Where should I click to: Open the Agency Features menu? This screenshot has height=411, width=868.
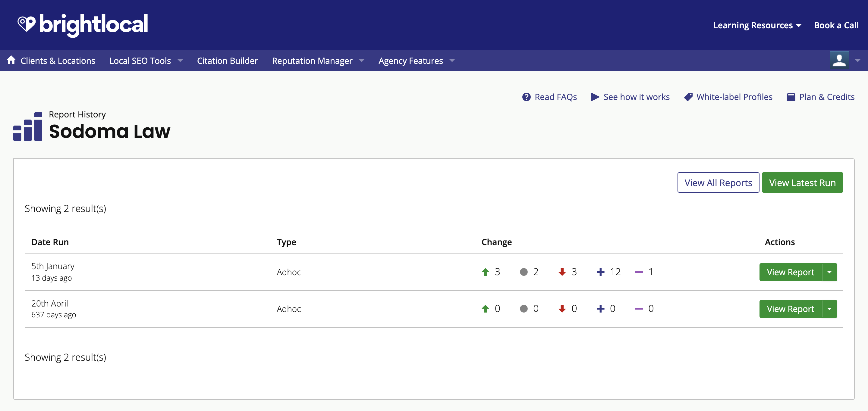click(x=410, y=61)
